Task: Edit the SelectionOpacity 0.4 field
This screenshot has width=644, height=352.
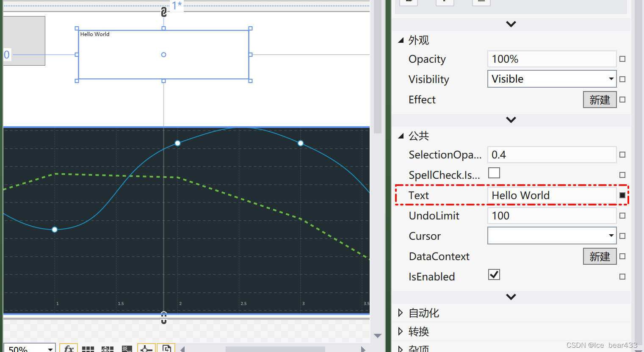Action: (x=552, y=155)
